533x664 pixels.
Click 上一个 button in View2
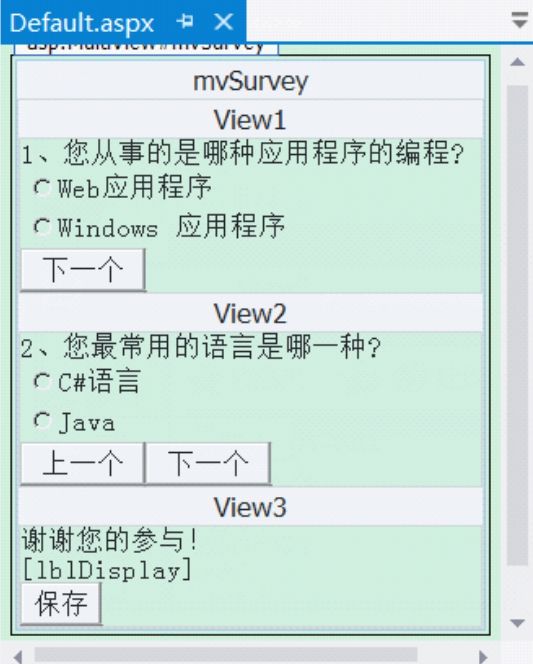pyautogui.click(x=83, y=463)
